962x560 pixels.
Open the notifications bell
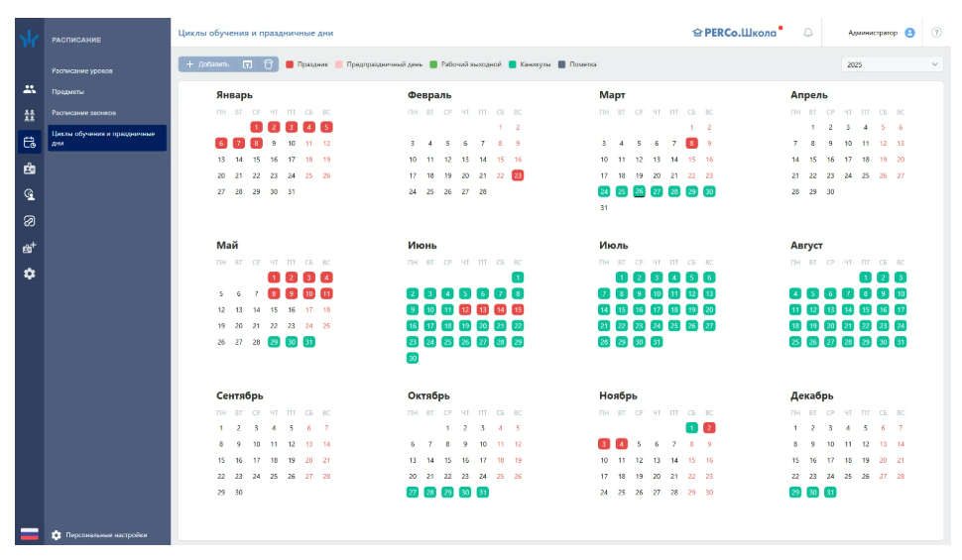807,33
